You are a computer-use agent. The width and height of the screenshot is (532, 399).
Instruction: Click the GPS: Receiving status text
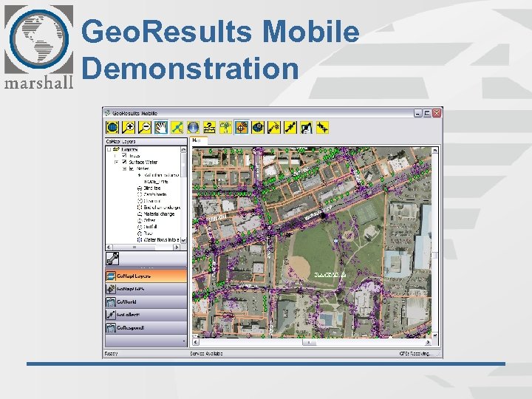pos(415,353)
